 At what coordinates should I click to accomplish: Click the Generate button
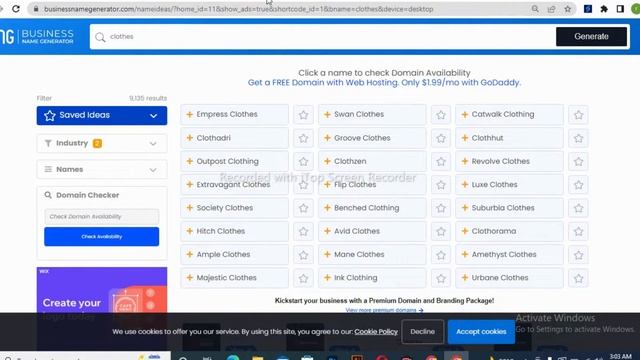591,36
